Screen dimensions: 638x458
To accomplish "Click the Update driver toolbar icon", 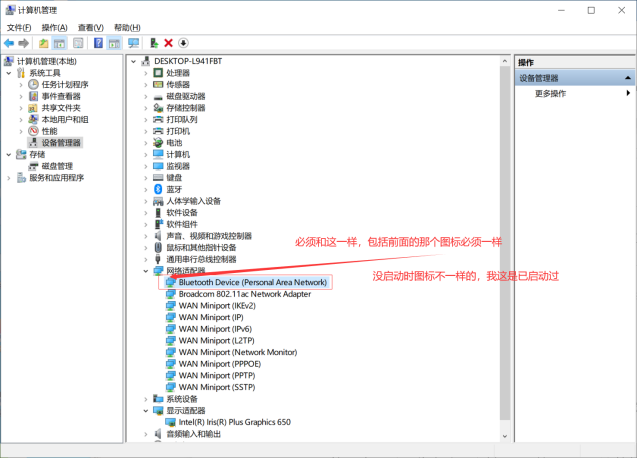I will click(x=154, y=43).
